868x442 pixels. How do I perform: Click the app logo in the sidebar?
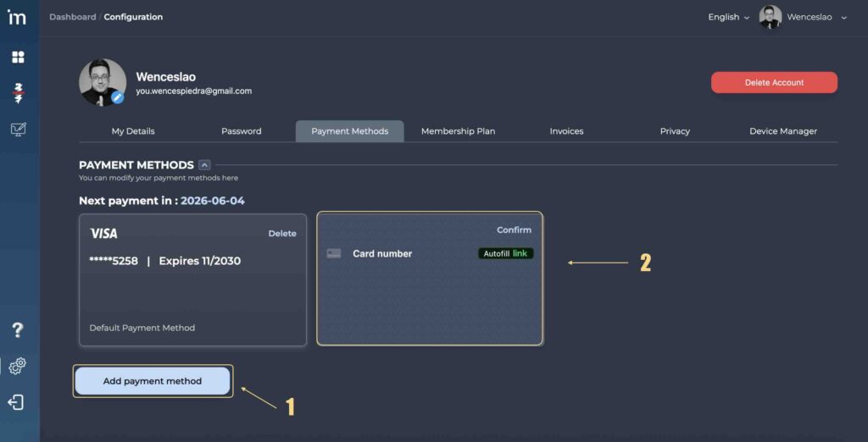click(17, 18)
